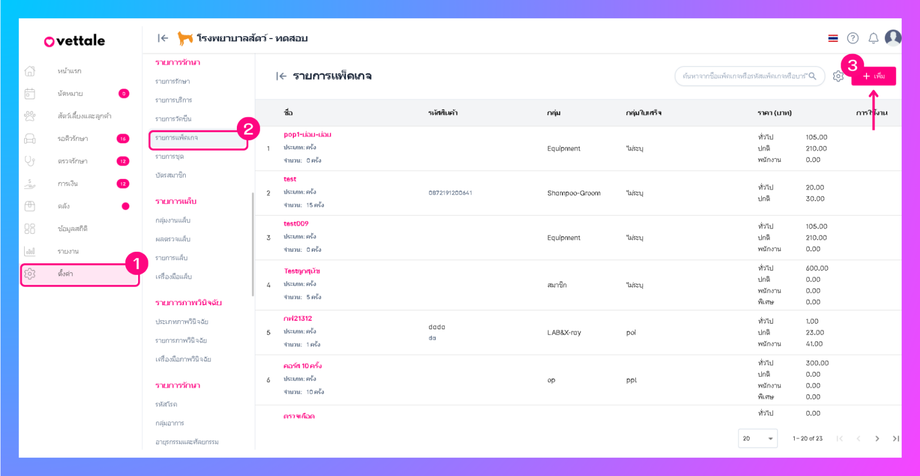Image resolution: width=920 pixels, height=476 pixels.
Task: Open the reports bar chart icon
Action: (x=30, y=251)
